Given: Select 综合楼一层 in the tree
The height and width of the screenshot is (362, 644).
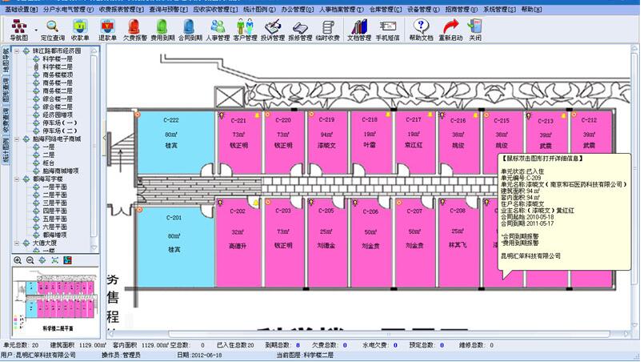Looking at the screenshot, I should [58, 99].
